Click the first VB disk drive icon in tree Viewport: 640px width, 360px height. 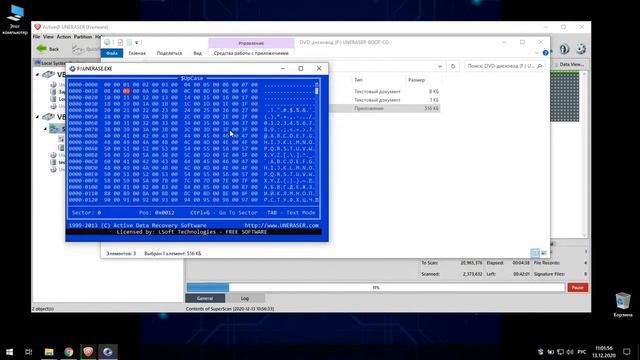point(48,75)
